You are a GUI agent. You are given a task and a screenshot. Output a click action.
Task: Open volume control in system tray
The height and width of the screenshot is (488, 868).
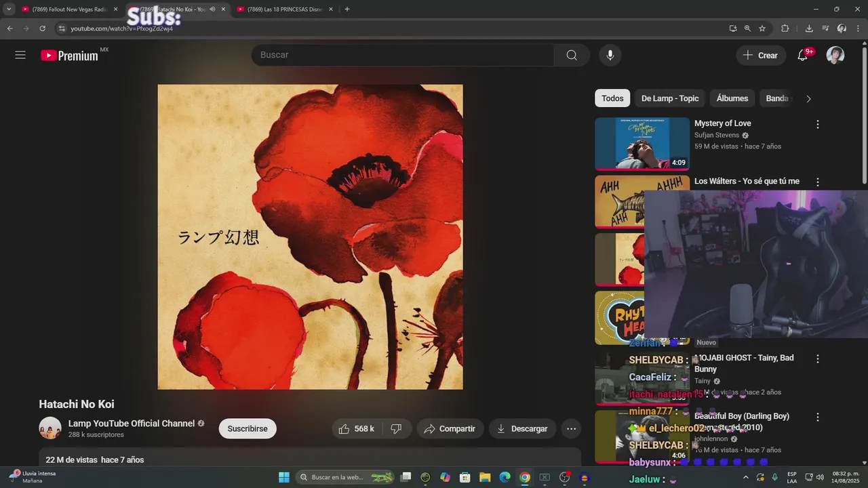coord(821,477)
